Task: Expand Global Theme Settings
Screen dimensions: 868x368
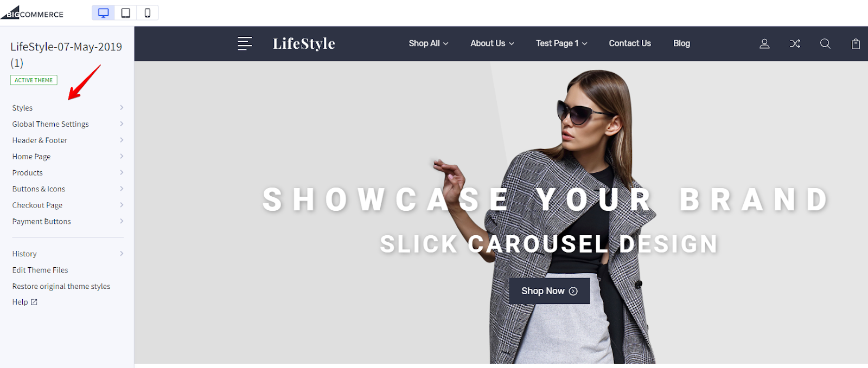Action: (68, 124)
